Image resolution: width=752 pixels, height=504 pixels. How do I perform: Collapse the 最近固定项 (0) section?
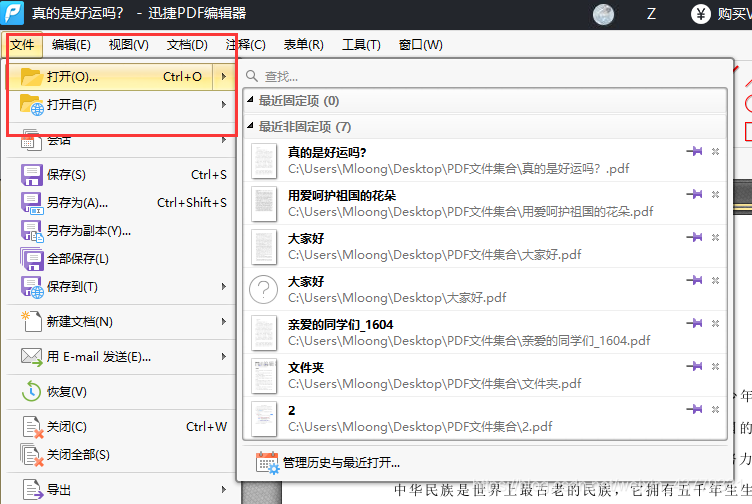pos(250,99)
